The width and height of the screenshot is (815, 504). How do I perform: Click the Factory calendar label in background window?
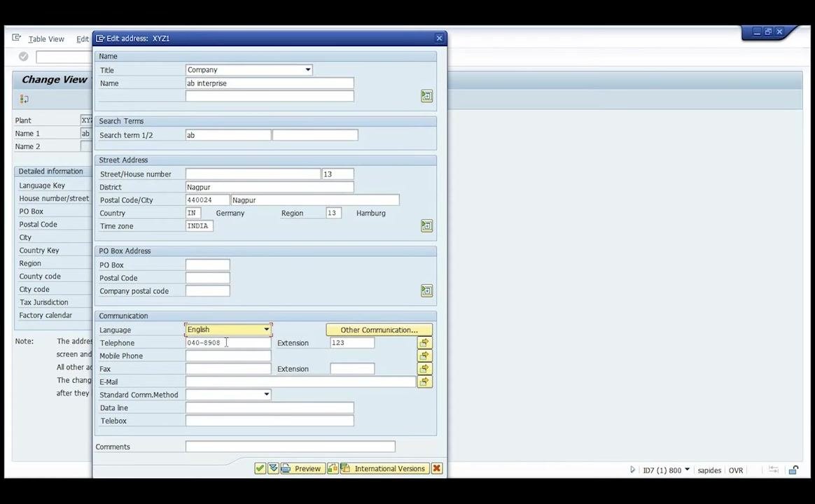click(x=46, y=316)
